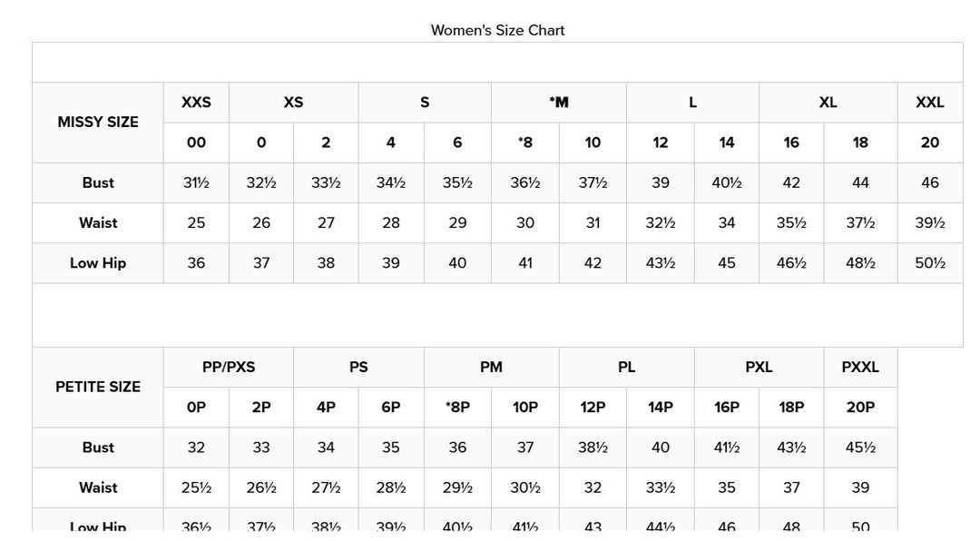
Task: Select the petite Waist row label
Action: 98,487
